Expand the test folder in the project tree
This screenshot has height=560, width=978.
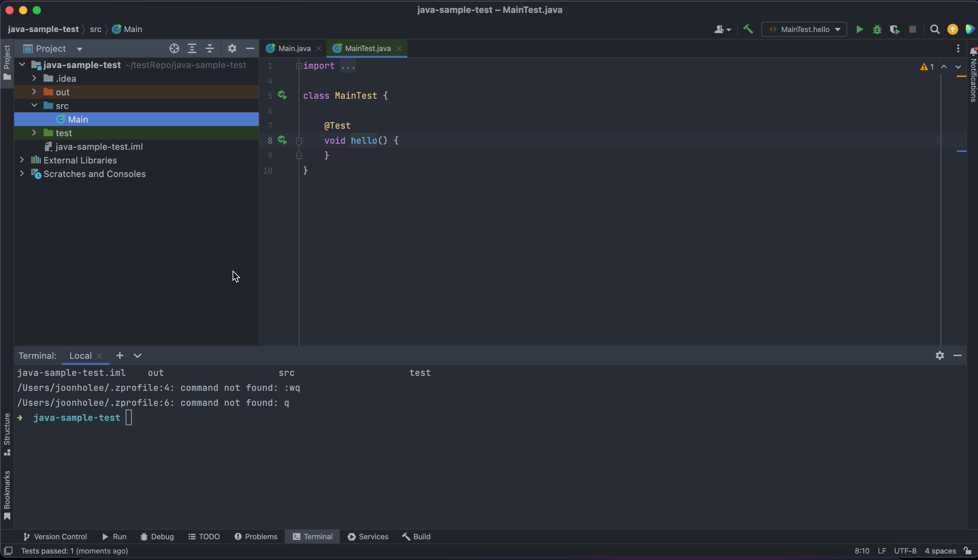click(x=34, y=133)
